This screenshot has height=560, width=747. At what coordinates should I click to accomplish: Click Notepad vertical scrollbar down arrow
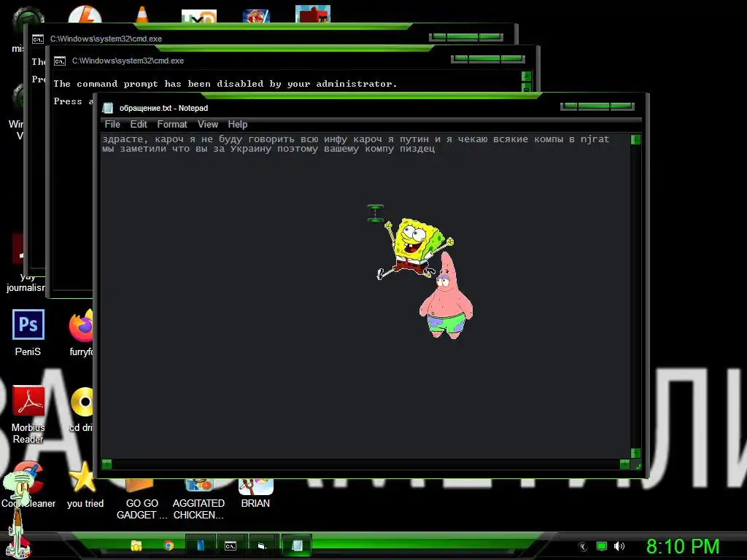635,453
